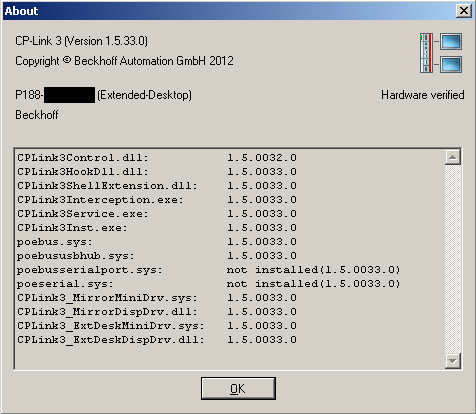Select the CPLink3ShellExtension.dll row
The image size is (476, 414).
pyautogui.click(x=157, y=185)
